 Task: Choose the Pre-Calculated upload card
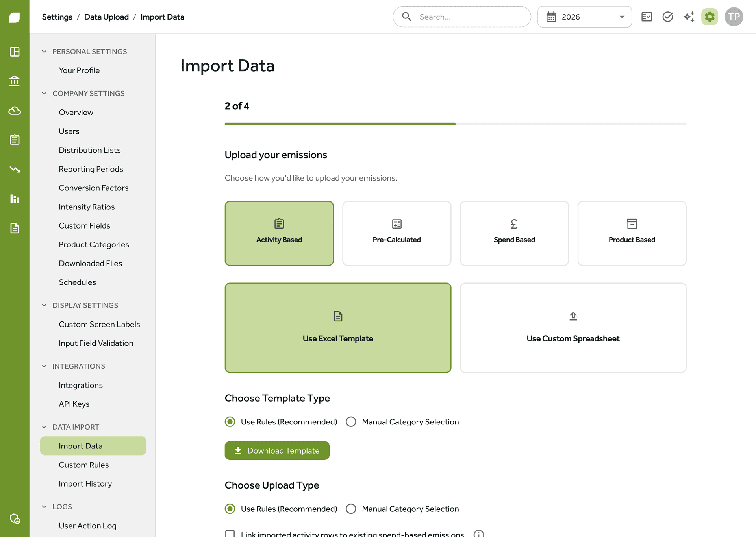tap(397, 233)
